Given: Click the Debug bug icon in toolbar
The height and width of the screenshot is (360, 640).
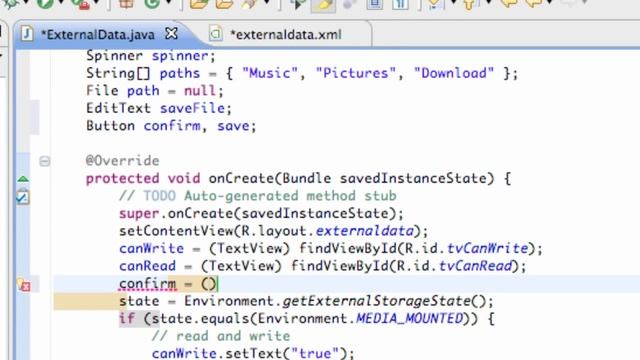Looking at the screenshot, I should (10, 3).
